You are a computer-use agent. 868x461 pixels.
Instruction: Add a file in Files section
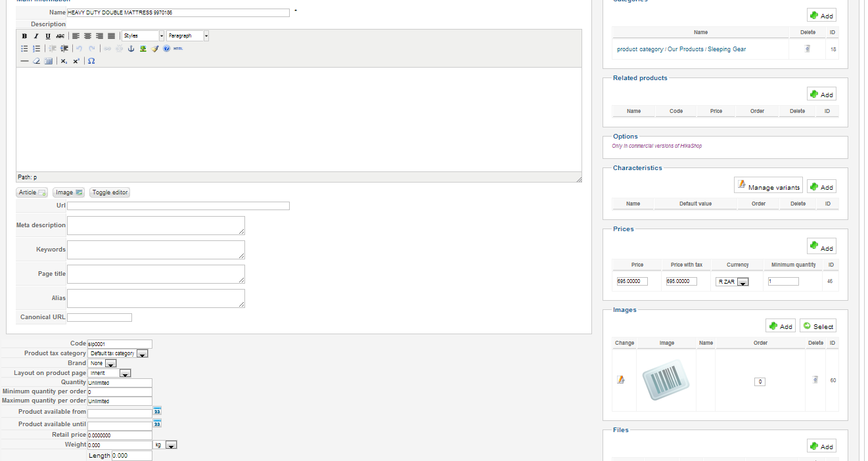(821, 446)
